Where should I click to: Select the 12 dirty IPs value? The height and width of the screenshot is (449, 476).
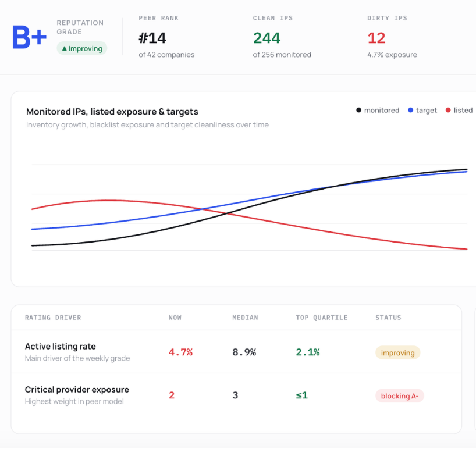click(376, 38)
